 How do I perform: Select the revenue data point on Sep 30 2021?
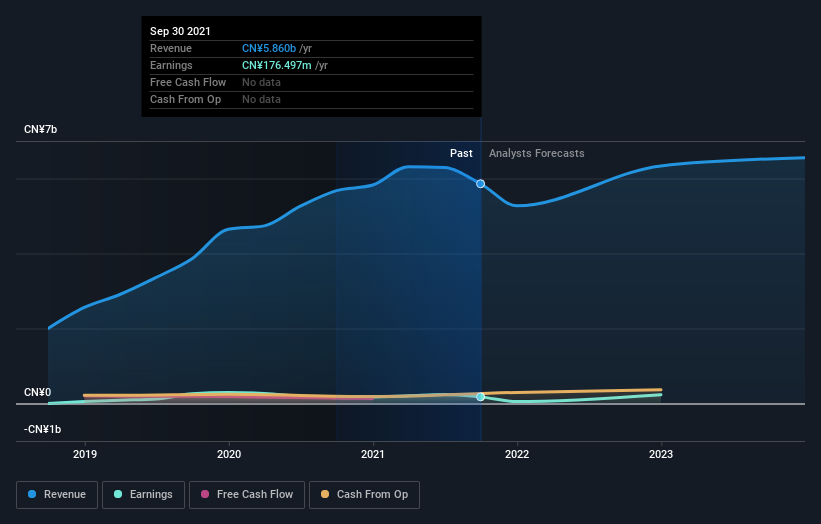(x=480, y=184)
